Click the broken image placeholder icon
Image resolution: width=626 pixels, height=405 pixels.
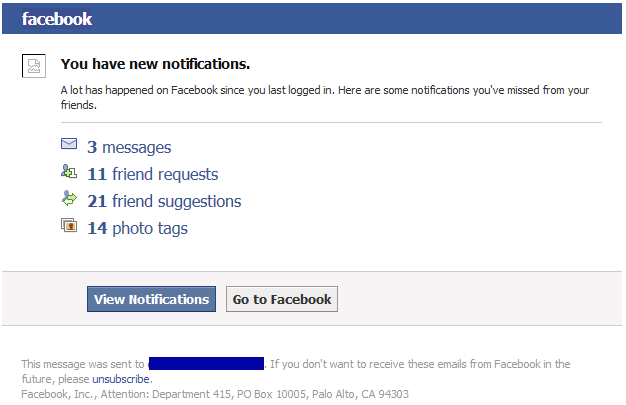tap(34, 67)
